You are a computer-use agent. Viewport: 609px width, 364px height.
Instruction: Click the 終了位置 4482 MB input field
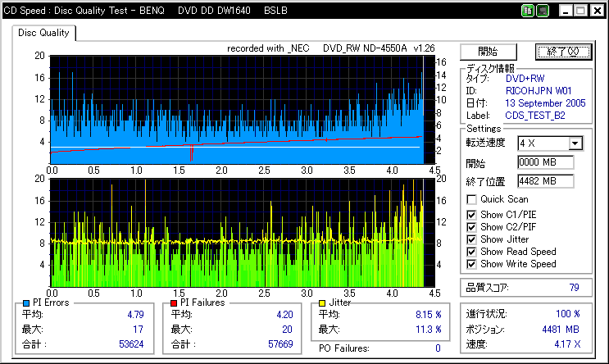click(545, 181)
